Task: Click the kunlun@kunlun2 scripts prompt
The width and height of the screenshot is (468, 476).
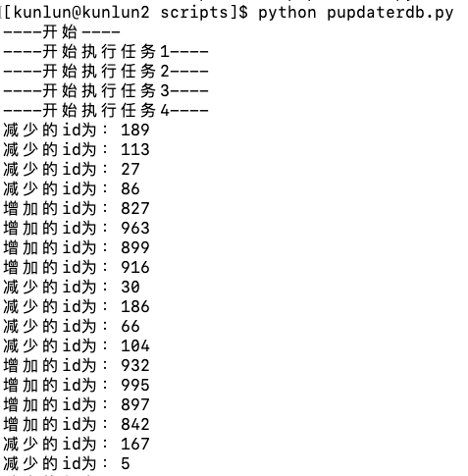Action: [x=126, y=13]
